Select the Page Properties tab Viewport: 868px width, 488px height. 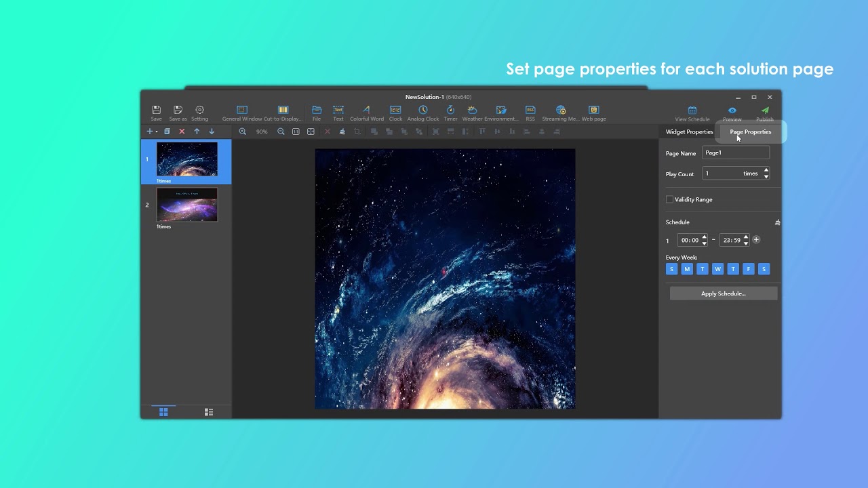pos(751,131)
